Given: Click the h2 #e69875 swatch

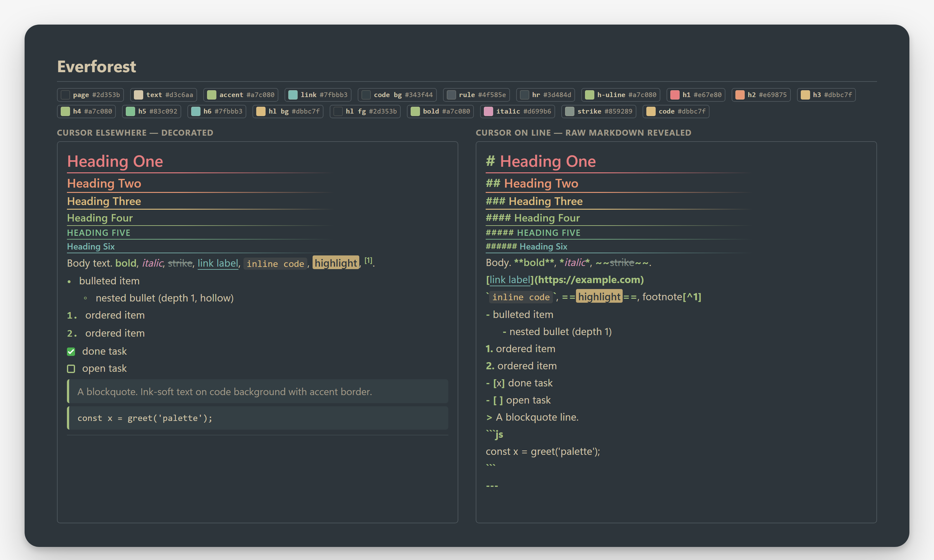Looking at the screenshot, I should 761,95.
